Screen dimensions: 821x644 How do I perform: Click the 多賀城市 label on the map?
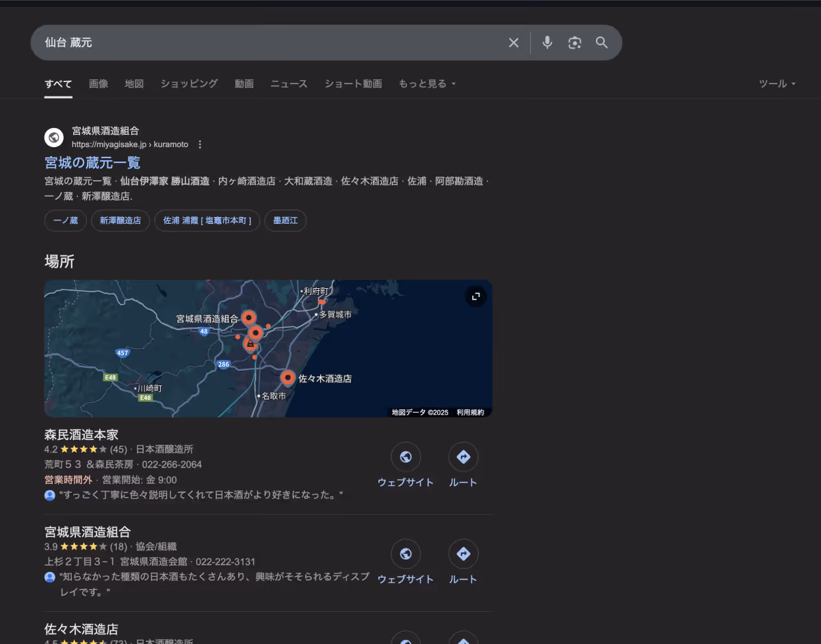tap(335, 314)
